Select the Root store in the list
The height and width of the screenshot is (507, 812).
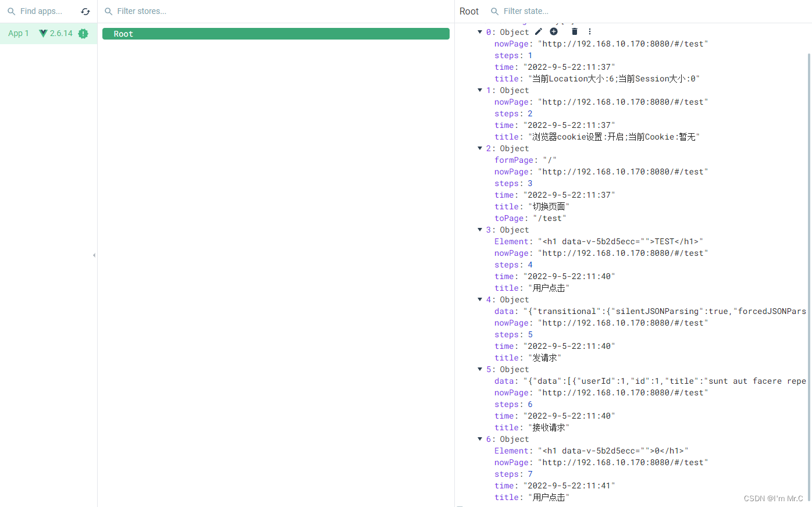point(276,34)
